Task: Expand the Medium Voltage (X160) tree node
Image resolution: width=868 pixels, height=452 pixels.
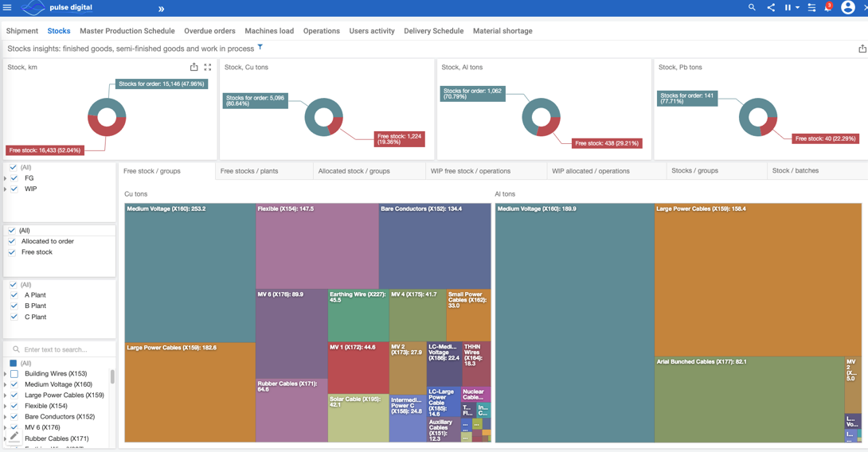Action: click(x=6, y=384)
